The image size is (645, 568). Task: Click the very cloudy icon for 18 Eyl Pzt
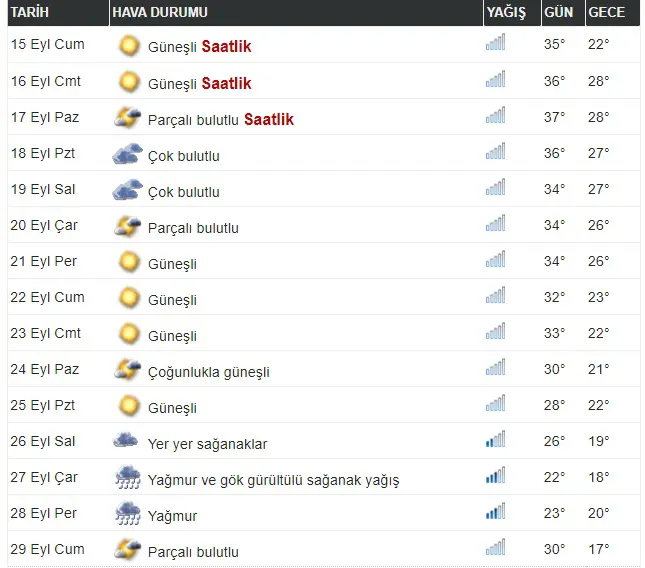point(127,154)
